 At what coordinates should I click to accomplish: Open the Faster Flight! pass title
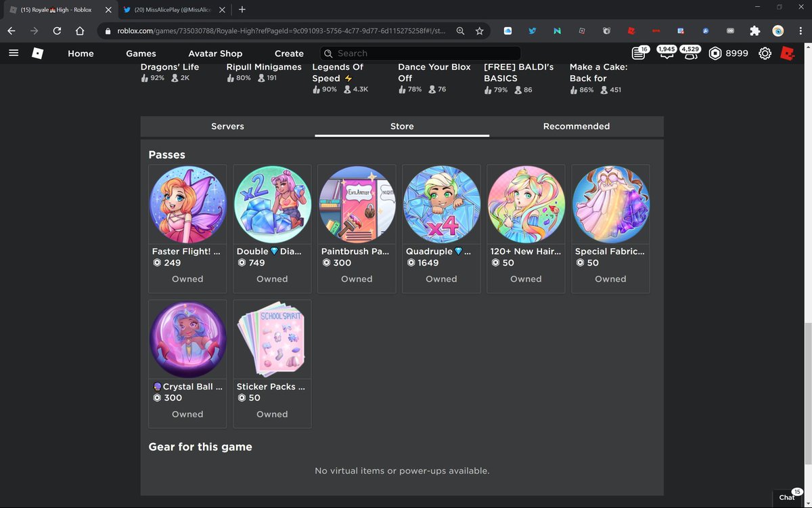[x=186, y=251]
